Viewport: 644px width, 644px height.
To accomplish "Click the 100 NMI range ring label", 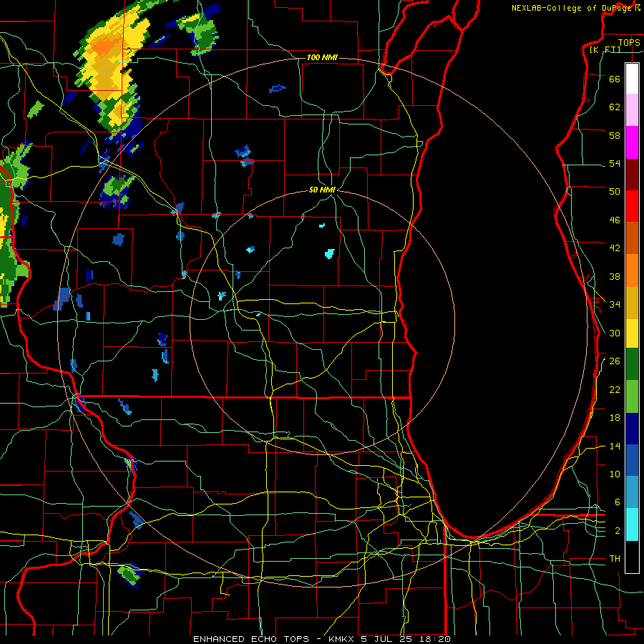I will (x=322, y=57).
